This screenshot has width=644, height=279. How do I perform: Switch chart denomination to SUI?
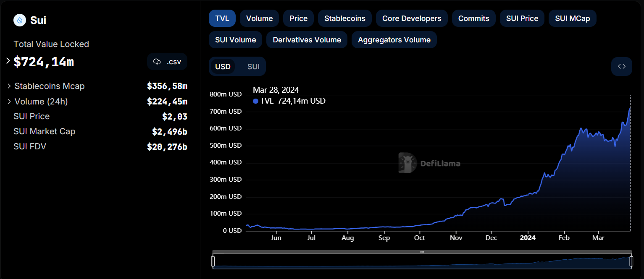pos(253,67)
